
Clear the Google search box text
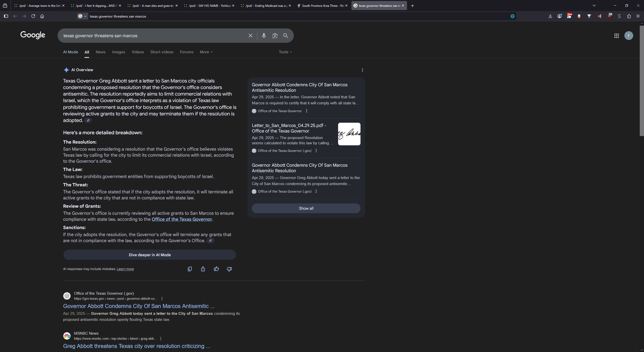[250, 36]
